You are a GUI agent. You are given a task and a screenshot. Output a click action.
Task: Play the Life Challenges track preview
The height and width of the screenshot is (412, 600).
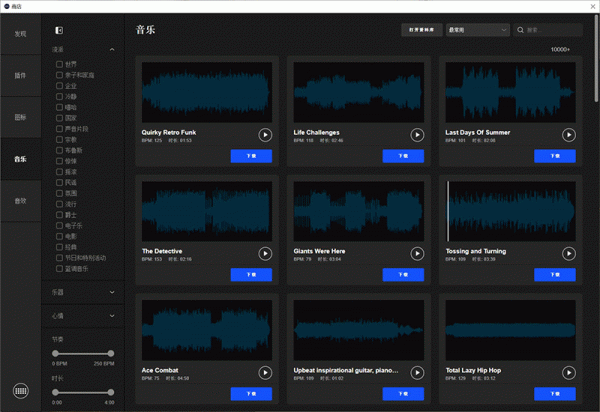[417, 135]
